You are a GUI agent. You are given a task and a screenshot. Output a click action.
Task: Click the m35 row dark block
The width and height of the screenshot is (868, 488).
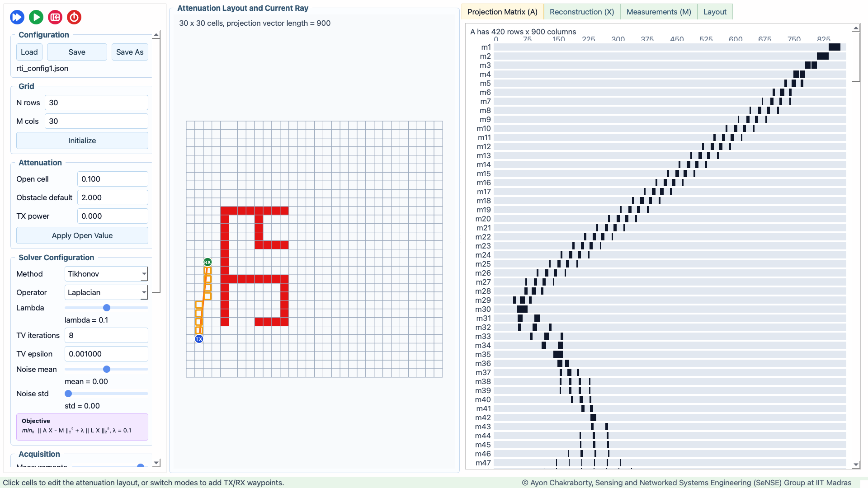tap(558, 354)
